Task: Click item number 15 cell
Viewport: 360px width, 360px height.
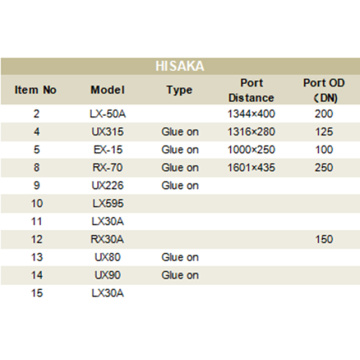Action: [36, 293]
